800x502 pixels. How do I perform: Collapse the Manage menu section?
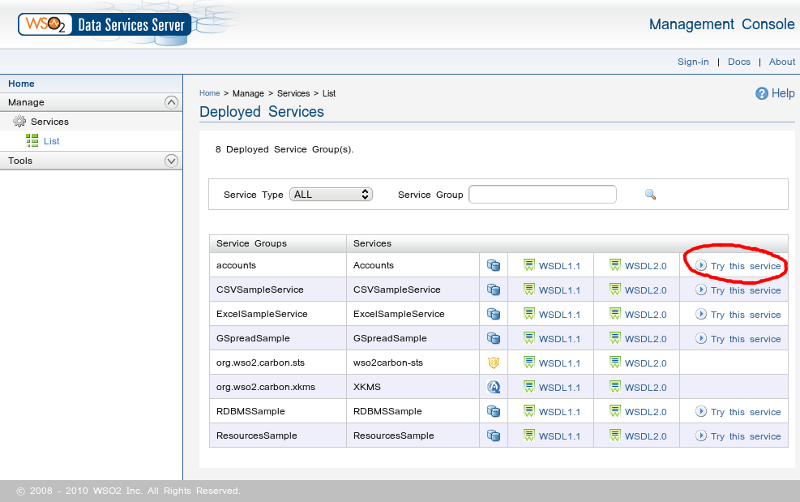(171, 102)
